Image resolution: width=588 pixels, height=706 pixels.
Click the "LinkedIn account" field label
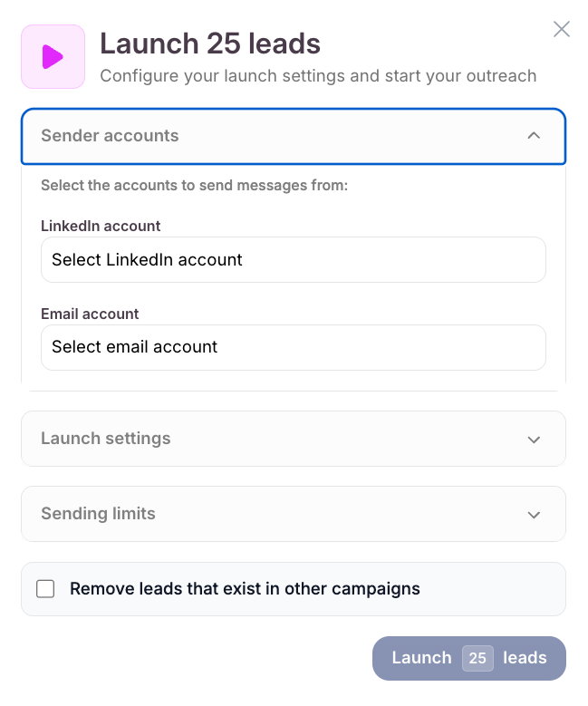coord(101,226)
